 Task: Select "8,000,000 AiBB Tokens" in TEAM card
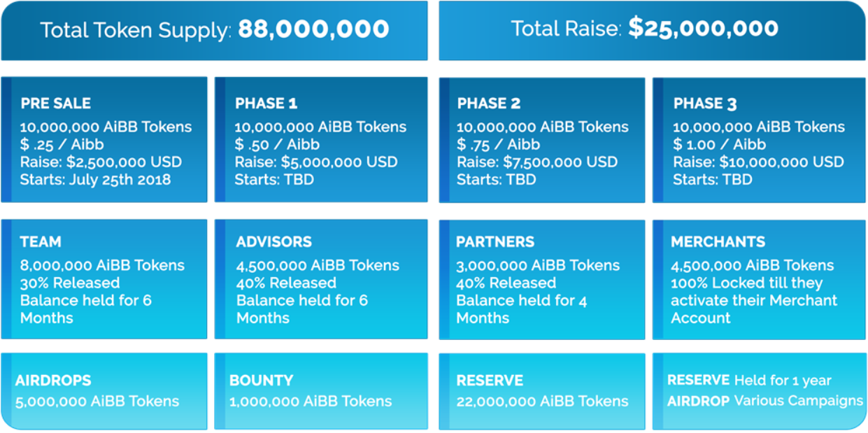pos(102,266)
